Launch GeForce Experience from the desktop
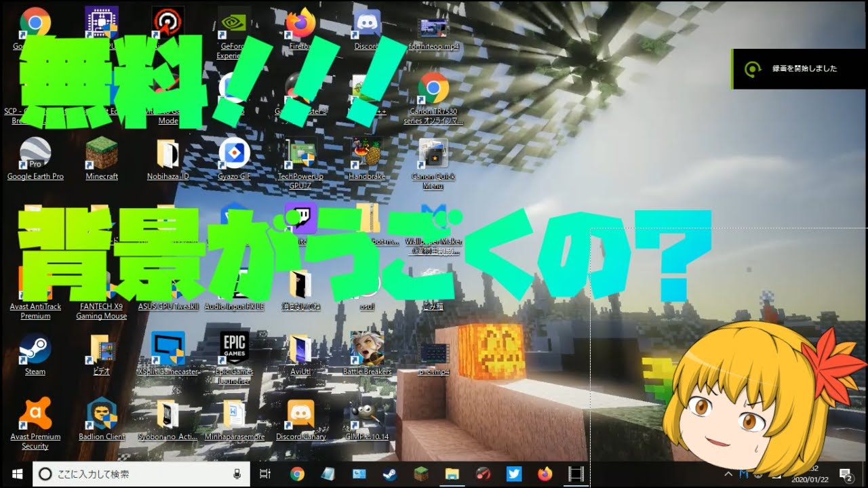Viewport: 868px width, 488px height. [234, 24]
